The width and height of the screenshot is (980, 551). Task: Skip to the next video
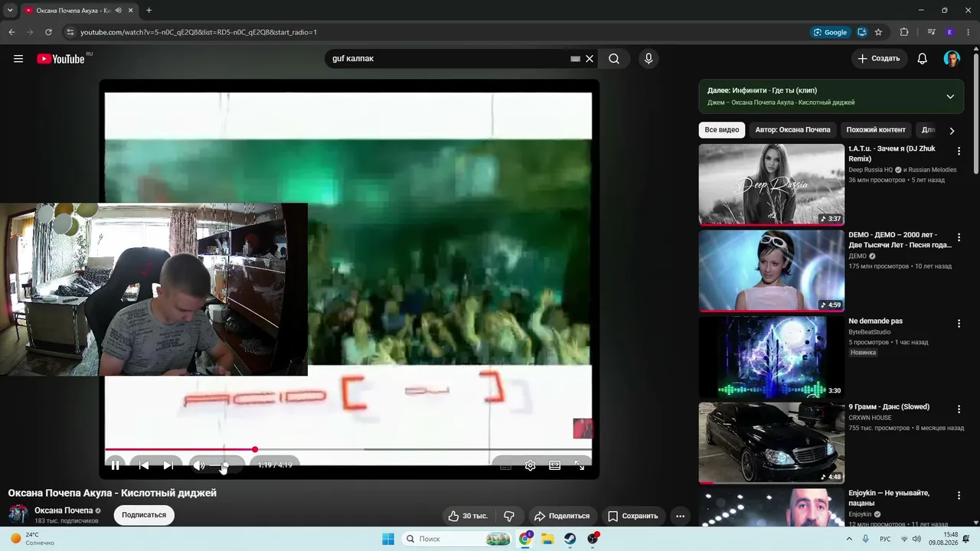point(168,465)
